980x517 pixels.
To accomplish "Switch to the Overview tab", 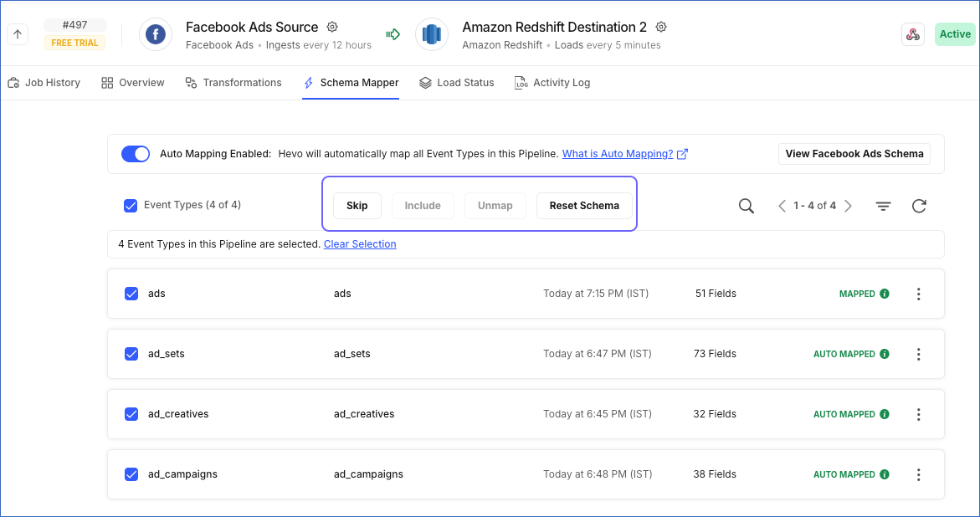I will tap(133, 83).
